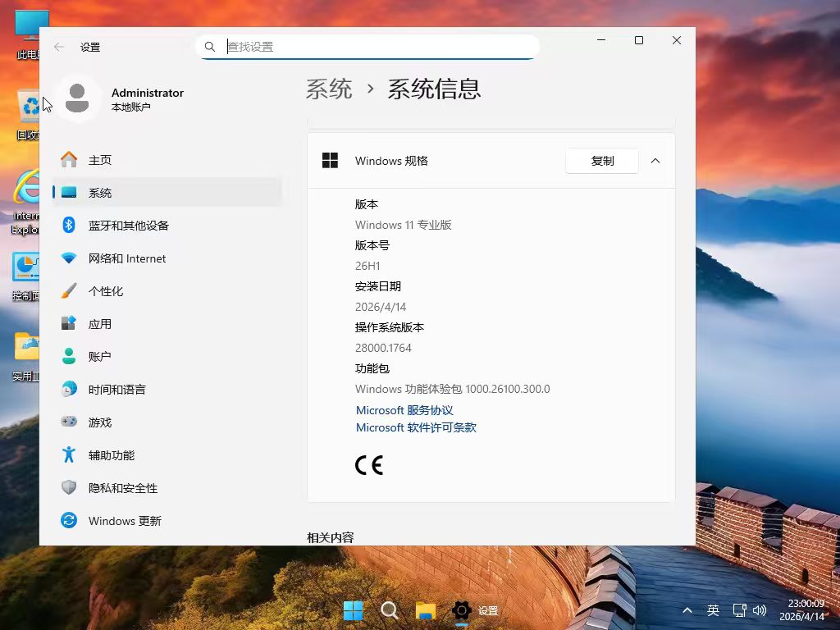Open Privacy and security (隐私和安全性)
This screenshot has width=840, height=630.
pyautogui.click(x=122, y=488)
